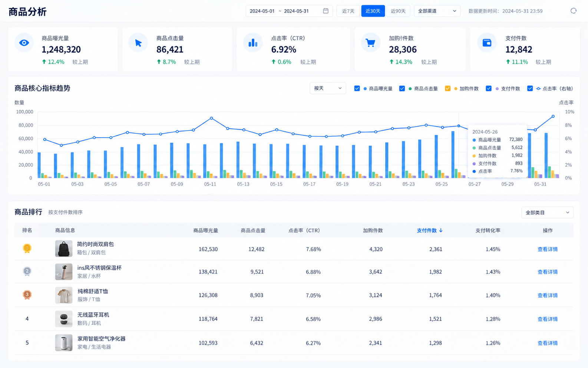Click the bronze rank 3 medal
588x368 pixels.
[x=27, y=295]
